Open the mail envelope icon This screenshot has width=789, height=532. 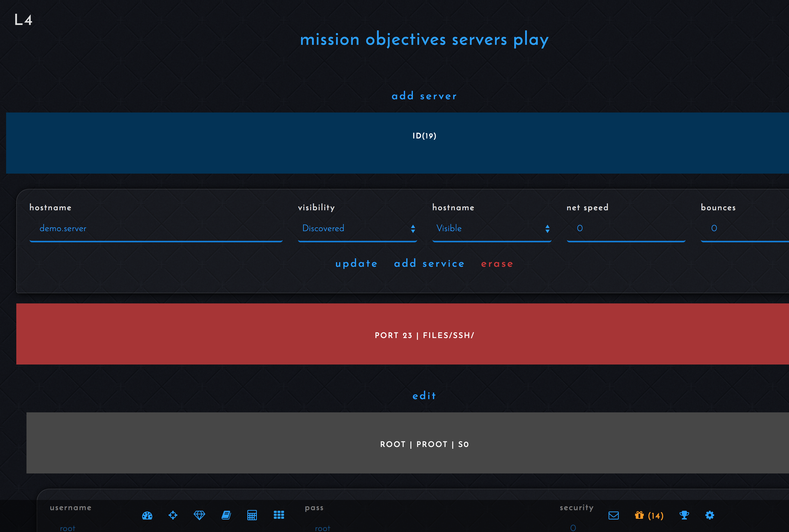tap(614, 515)
